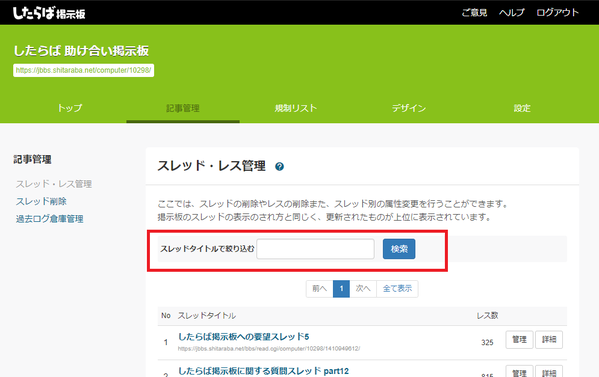Select 過去ログ倉庫管理 in sidebar

point(49,219)
